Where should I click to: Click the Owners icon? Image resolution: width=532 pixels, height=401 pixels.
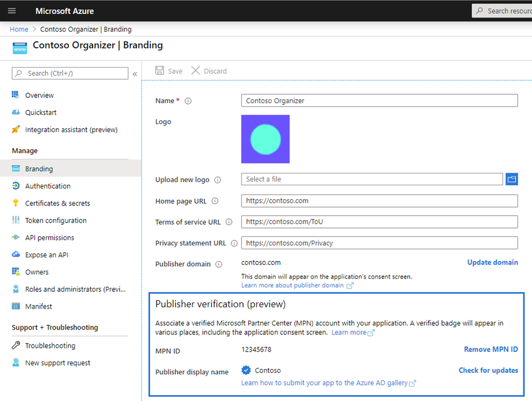click(x=15, y=272)
